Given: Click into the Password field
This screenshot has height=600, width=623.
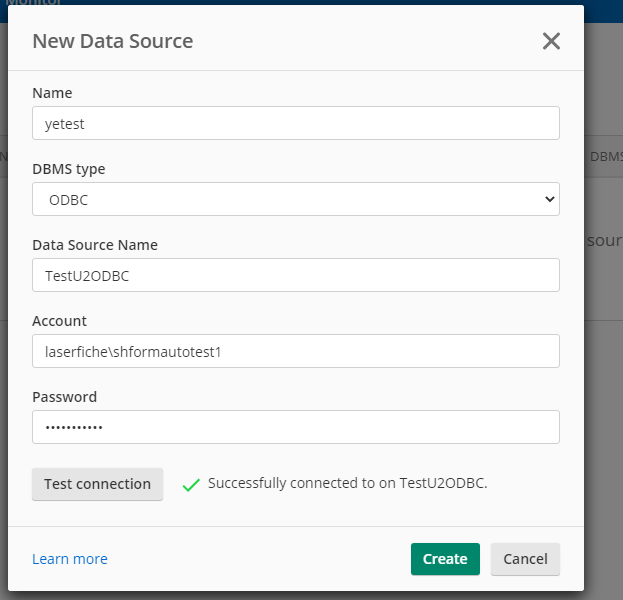Looking at the screenshot, I should (x=295, y=427).
